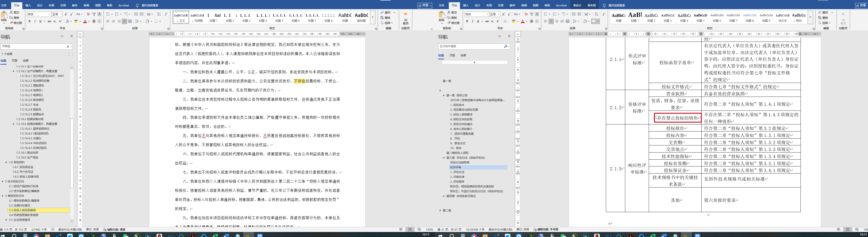Apply strikethrough in the left Word window
The height and width of the screenshot is (237, 868).
(49, 21)
